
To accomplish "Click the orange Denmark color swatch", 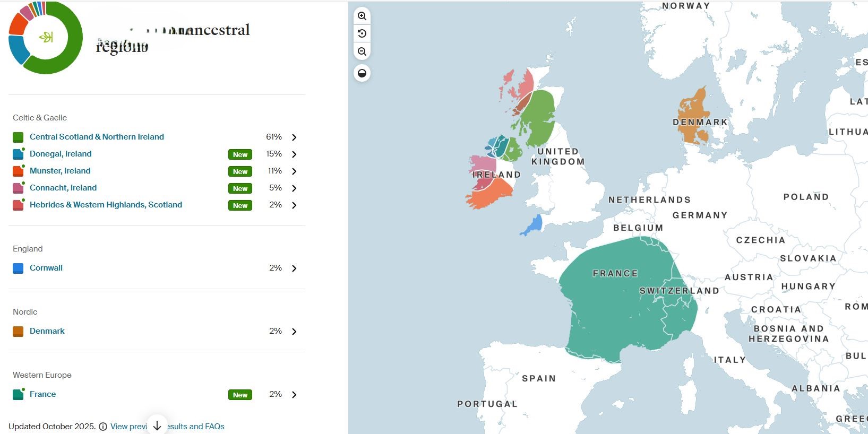I will pos(18,332).
